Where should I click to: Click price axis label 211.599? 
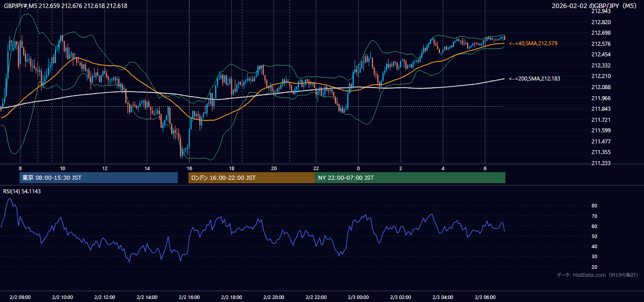pyautogui.click(x=601, y=131)
